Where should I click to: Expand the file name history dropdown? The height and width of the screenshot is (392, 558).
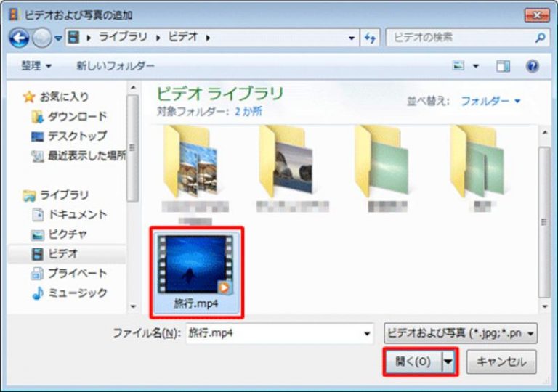click(x=366, y=333)
